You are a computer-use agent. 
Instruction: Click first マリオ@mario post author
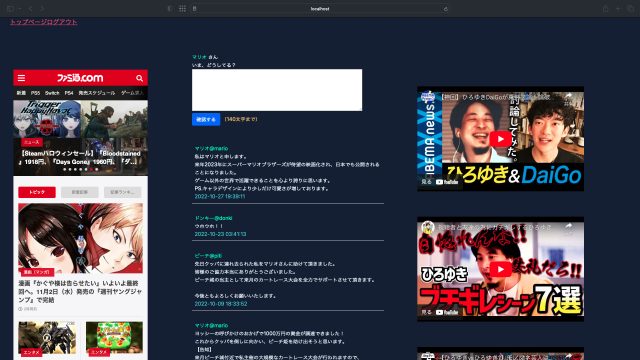[x=211, y=149]
